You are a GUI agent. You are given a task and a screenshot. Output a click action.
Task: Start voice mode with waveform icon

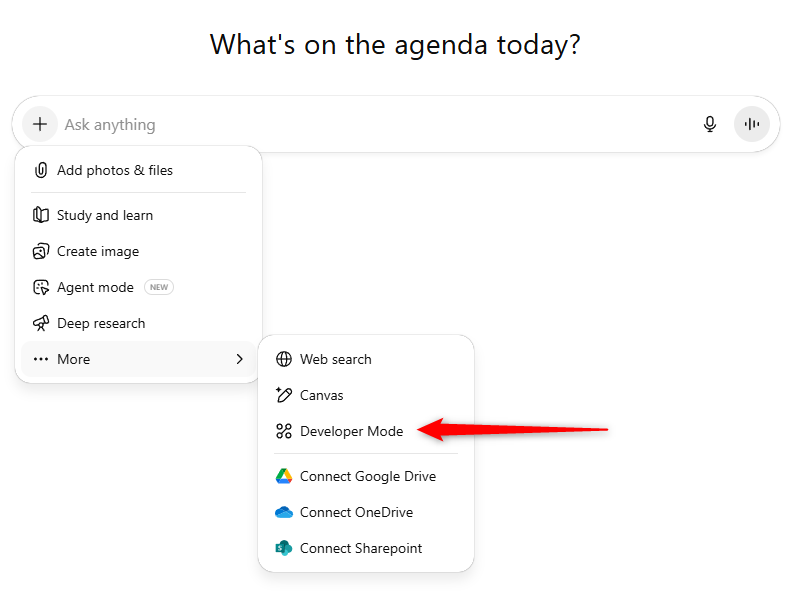(752, 124)
